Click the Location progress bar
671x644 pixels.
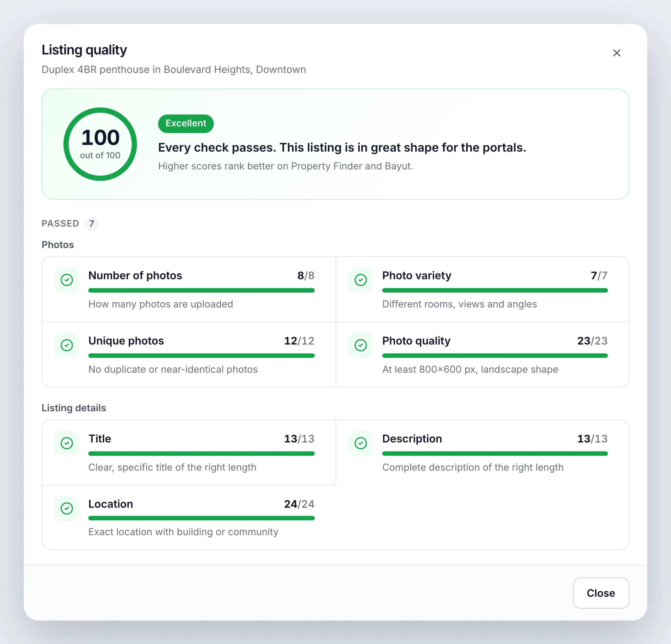pos(201,518)
